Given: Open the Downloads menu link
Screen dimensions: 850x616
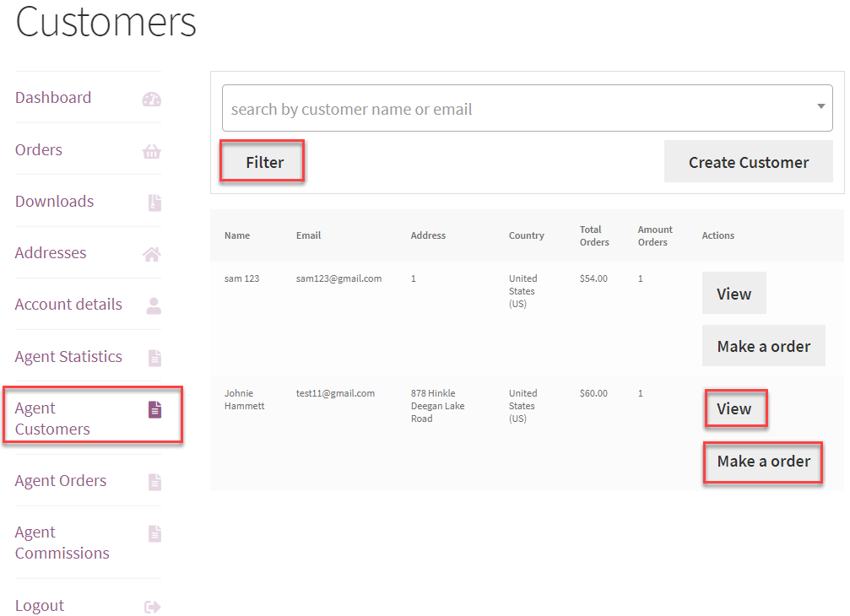Looking at the screenshot, I should click(x=54, y=202).
